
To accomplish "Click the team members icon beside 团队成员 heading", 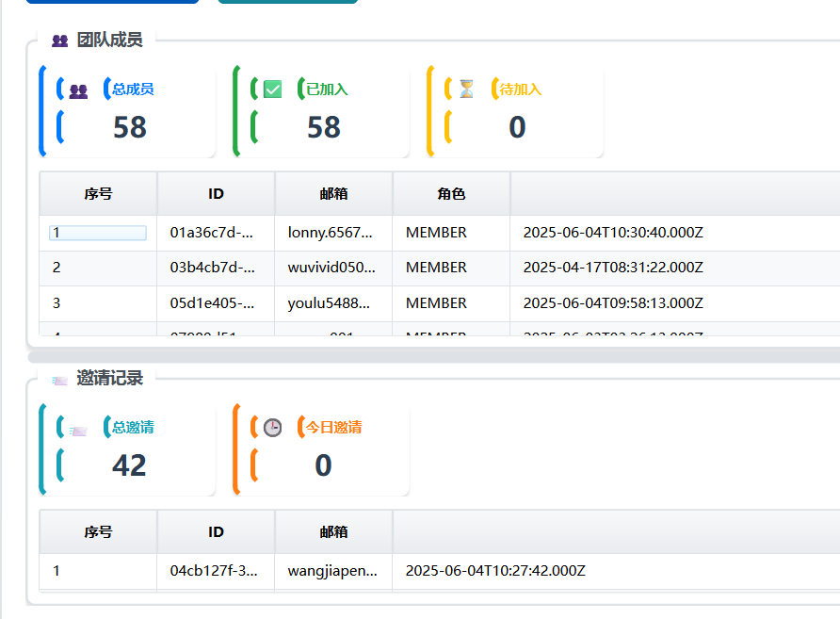I will [60, 41].
